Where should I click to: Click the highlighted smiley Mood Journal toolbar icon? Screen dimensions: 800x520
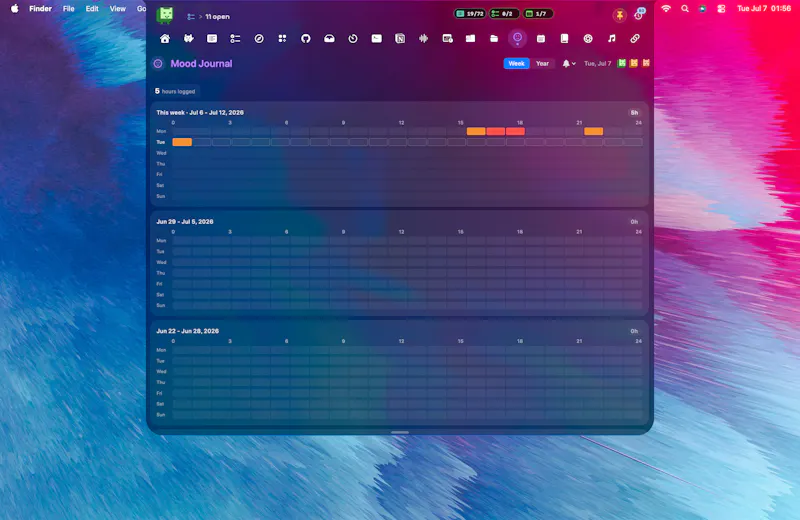(517, 38)
